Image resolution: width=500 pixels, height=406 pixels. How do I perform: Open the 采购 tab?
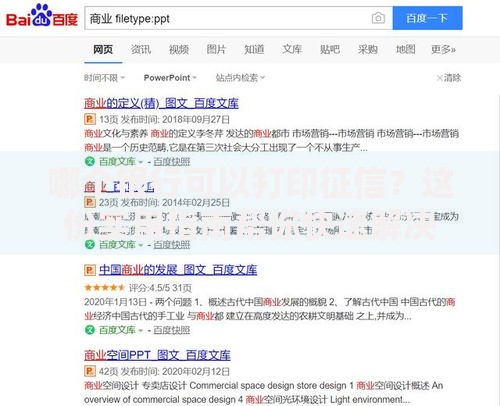[x=368, y=50]
